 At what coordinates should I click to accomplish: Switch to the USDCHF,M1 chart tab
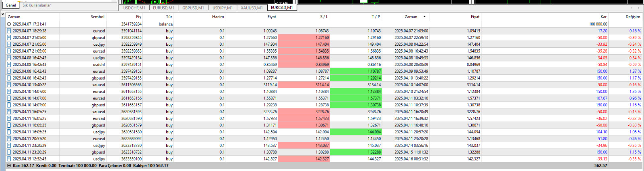click(x=134, y=8)
